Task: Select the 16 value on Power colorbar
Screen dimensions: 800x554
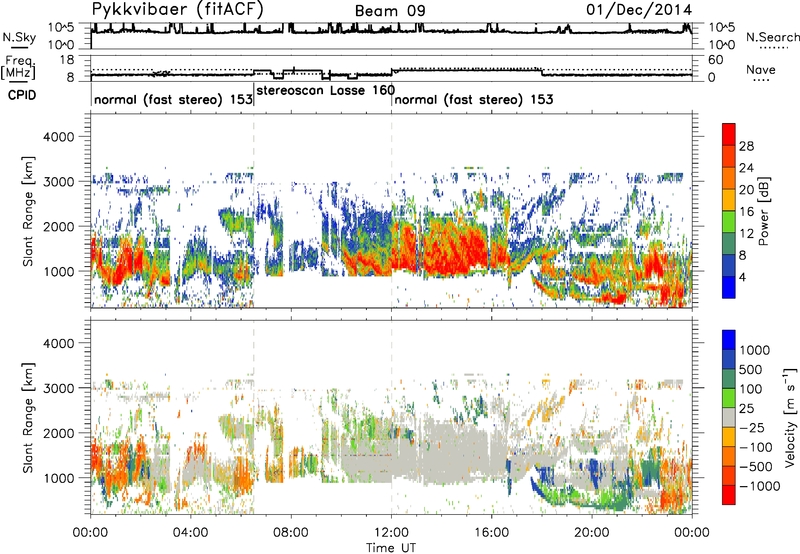Action: coord(746,212)
